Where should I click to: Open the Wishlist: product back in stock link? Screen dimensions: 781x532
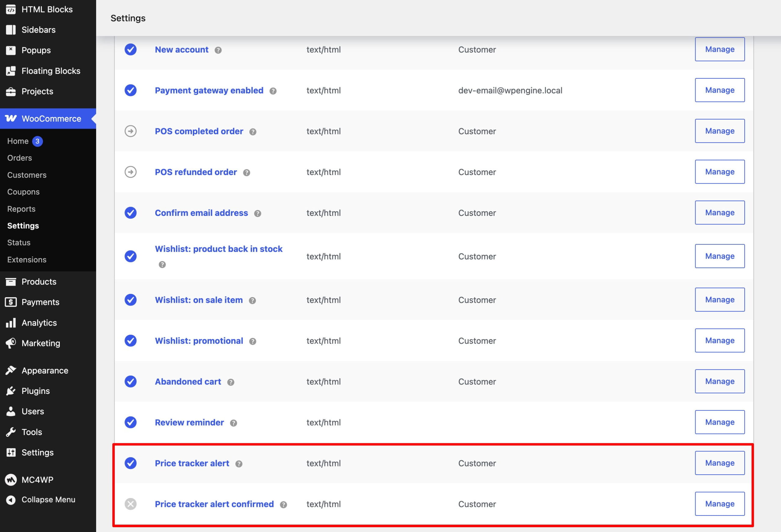(218, 249)
